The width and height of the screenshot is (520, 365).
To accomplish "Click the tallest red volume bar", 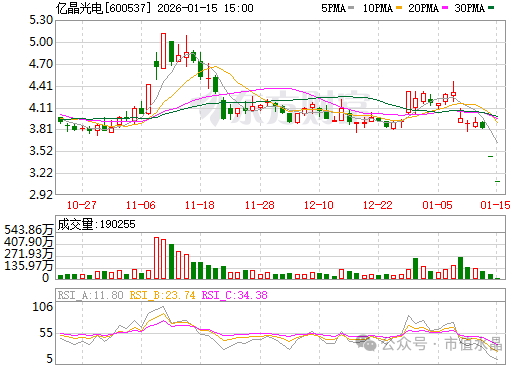I will [x=156, y=258].
